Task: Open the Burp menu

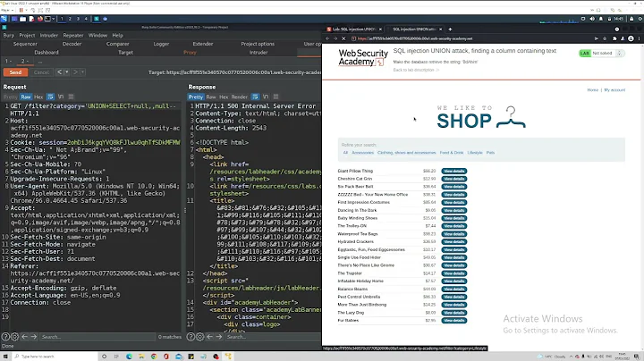Action: click(x=9, y=35)
